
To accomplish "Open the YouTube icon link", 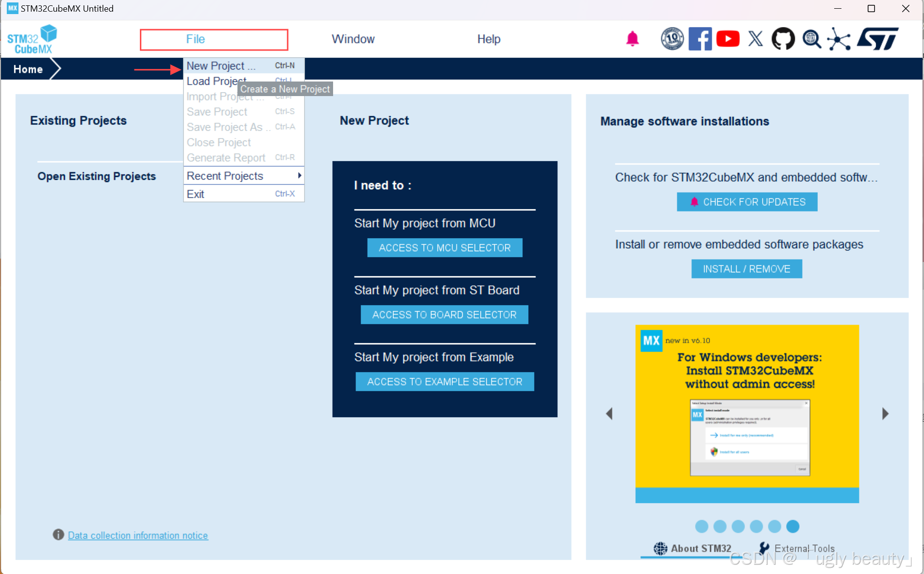I will point(728,39).
